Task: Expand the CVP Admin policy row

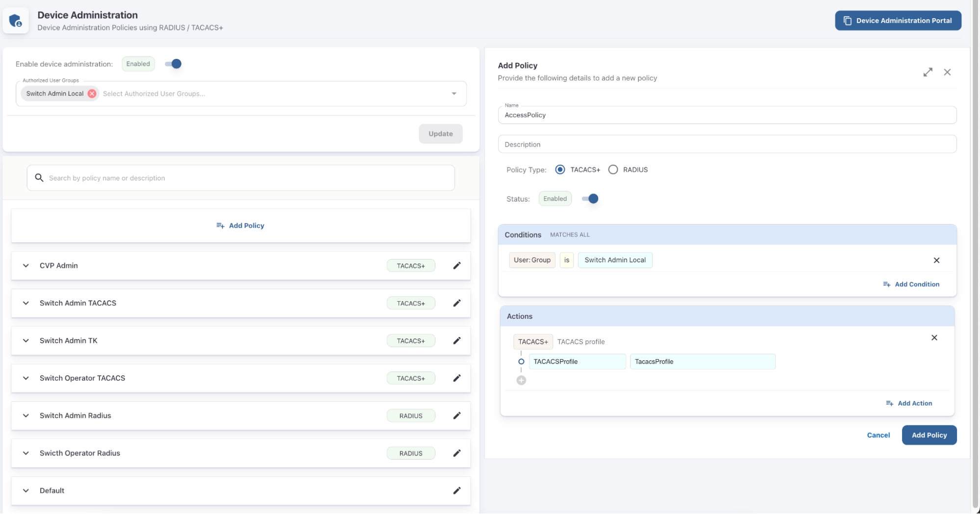Action: pyautogui.click(x=25, y=265)
